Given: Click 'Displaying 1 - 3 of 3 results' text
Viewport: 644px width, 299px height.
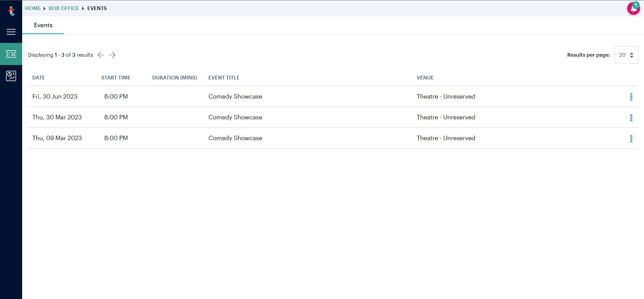Looking at the screenshot, I should pos(60,55).
